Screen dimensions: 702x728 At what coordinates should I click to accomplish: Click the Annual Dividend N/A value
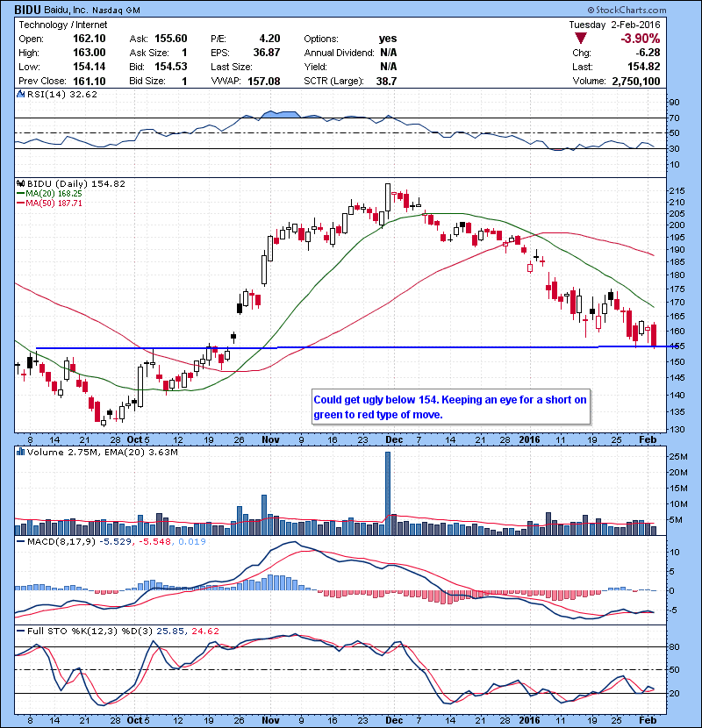388,53
